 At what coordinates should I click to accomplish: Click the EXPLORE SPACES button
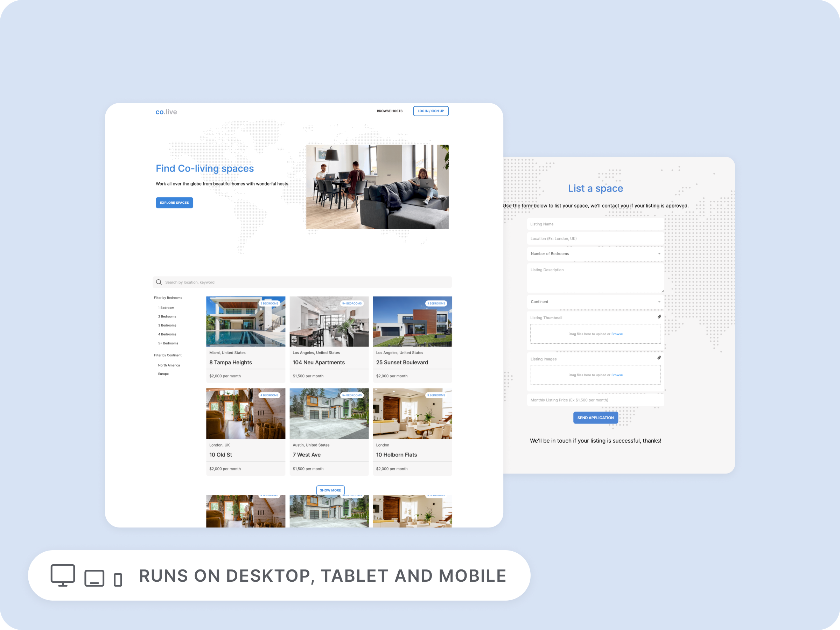[174, 203]
